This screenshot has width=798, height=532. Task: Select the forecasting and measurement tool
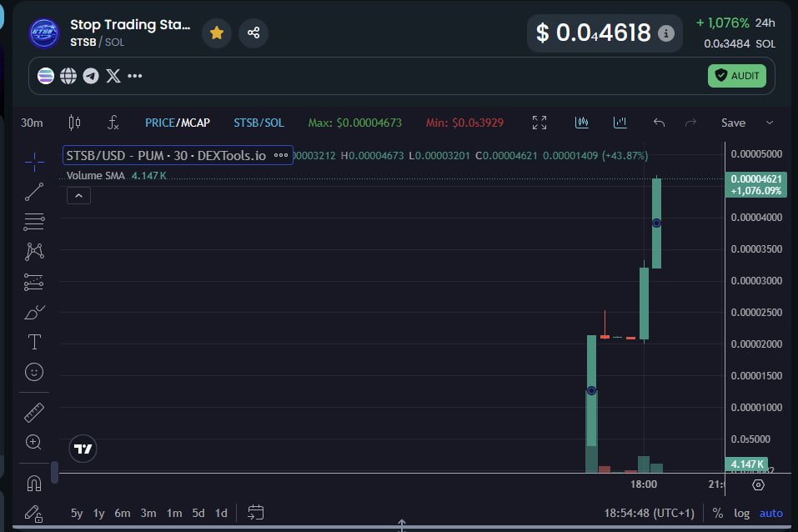click(x=34, y=282)
